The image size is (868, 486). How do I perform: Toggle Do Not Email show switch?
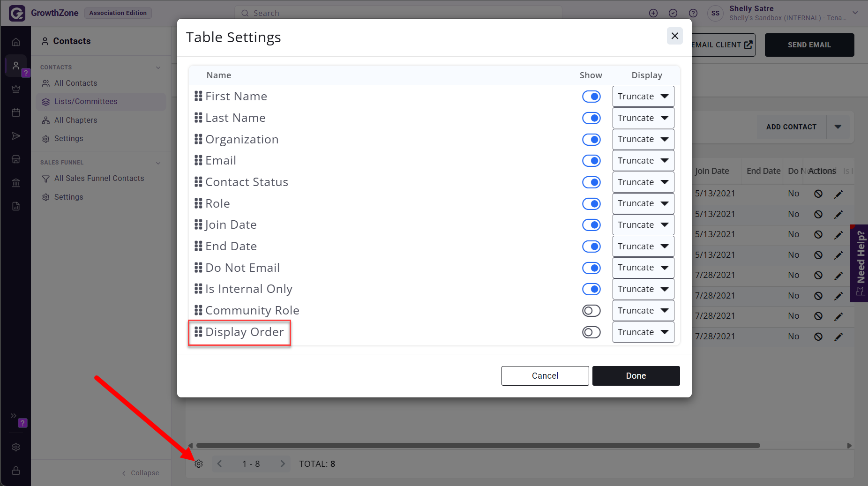(x=591, y=268)
